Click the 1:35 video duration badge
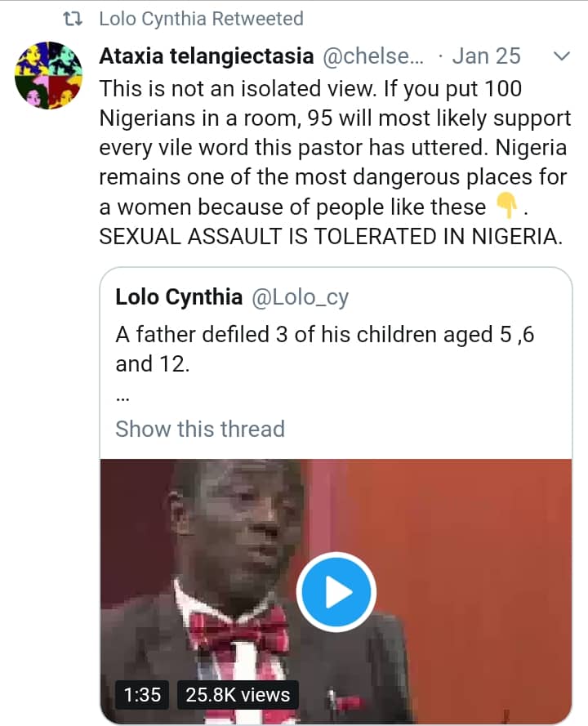 (142, 694)
